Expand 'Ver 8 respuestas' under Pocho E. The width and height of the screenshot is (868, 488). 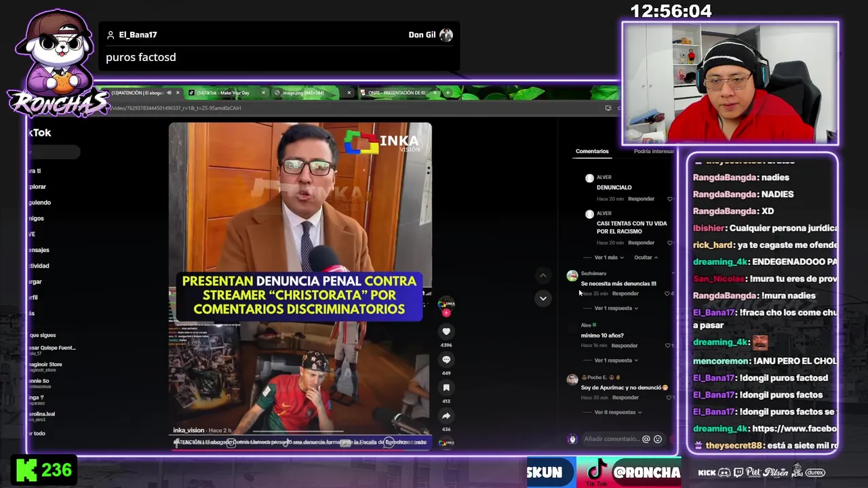pyautogui.click(x=618, y=412)
